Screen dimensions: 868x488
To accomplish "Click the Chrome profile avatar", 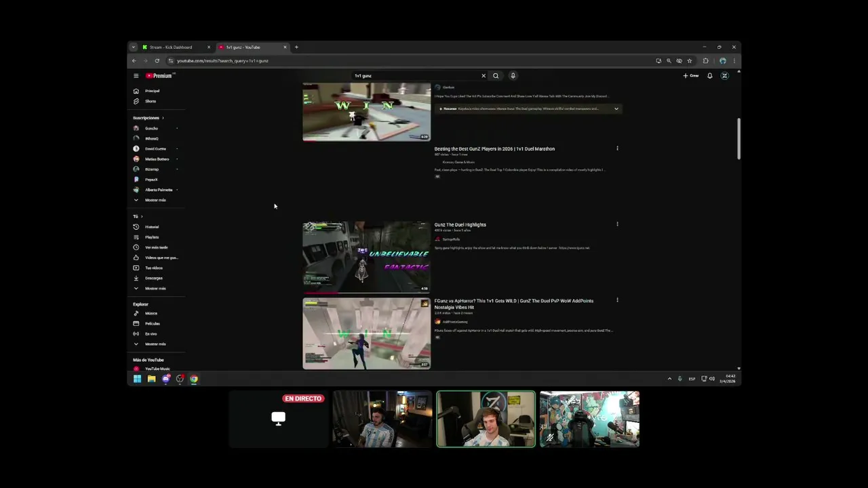I will 723,61.
